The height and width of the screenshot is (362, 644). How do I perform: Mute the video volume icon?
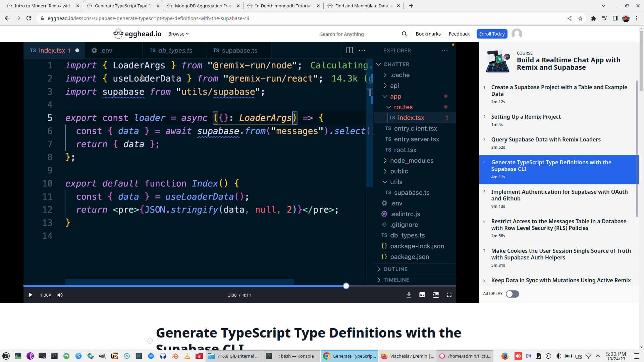click(x=60, y=295)
